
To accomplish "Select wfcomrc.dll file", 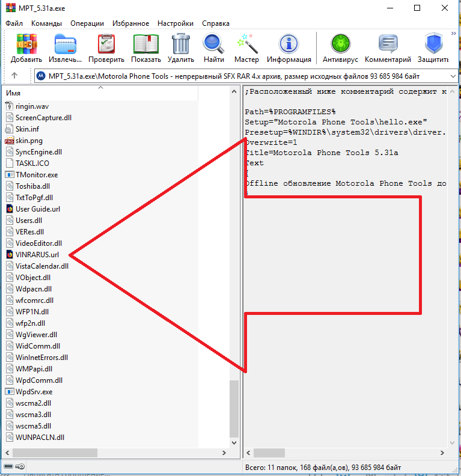I will 34,301.
